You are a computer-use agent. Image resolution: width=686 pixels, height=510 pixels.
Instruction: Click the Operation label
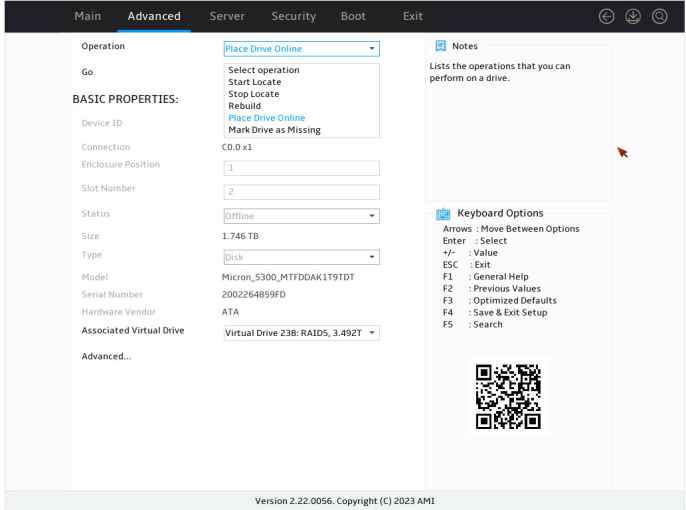coord(103,46)
